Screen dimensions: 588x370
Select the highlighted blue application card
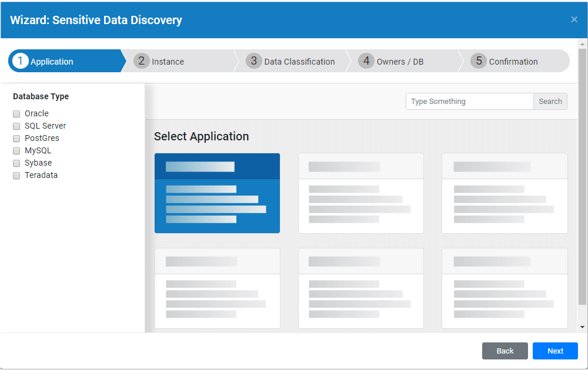(x=217, y=193)
